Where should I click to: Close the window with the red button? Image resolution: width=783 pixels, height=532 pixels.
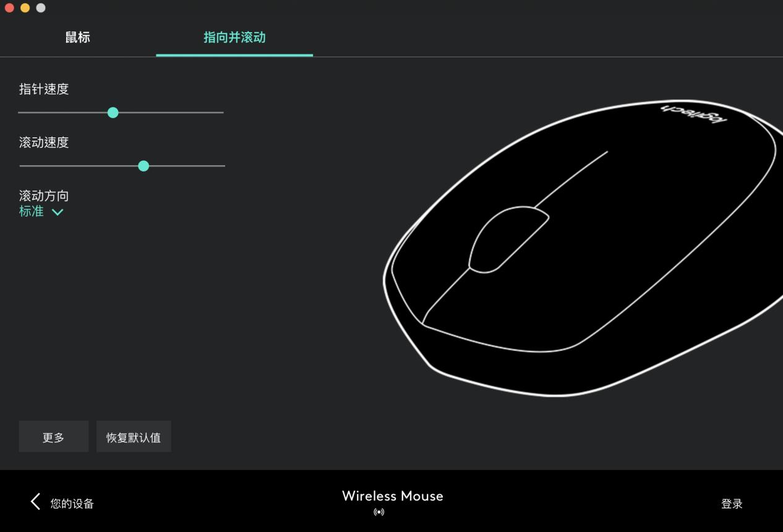coord(9,8)
